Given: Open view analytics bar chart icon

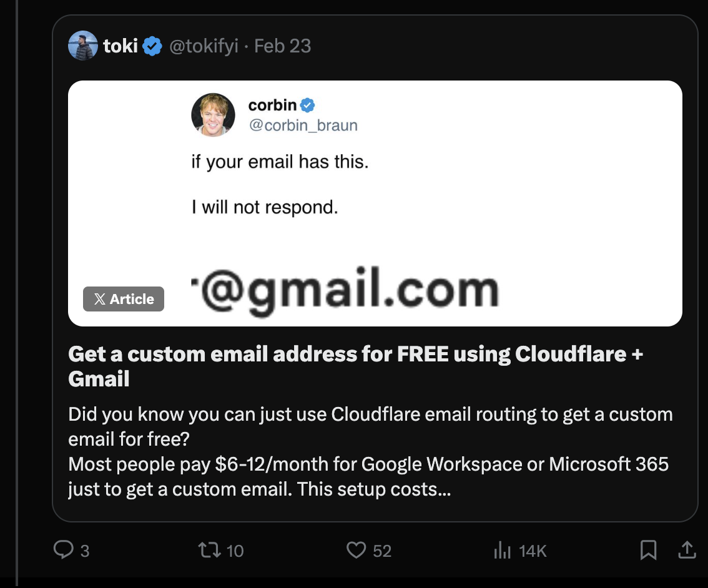Looking at the screenshot, I should tap(502, 550).
